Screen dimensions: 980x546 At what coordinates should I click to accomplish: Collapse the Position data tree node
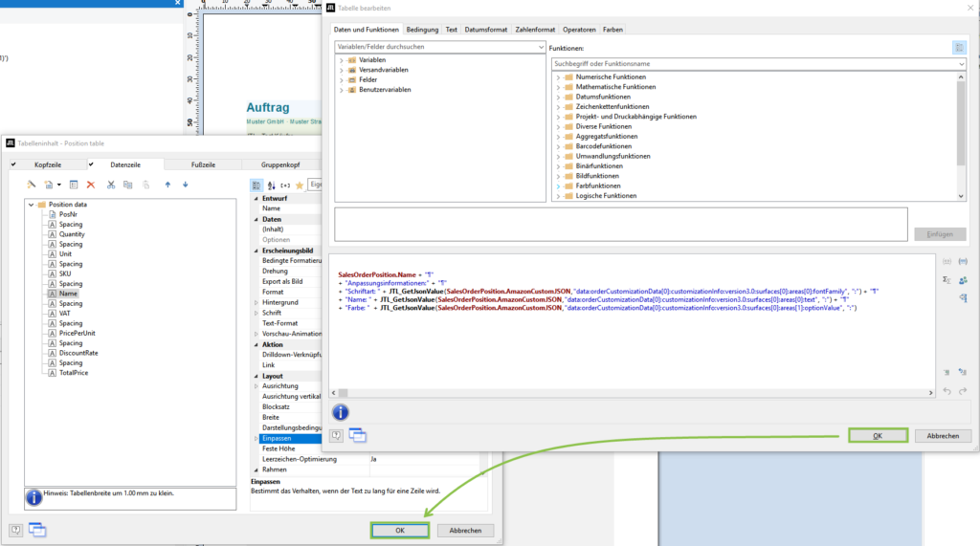pos(31,205)
